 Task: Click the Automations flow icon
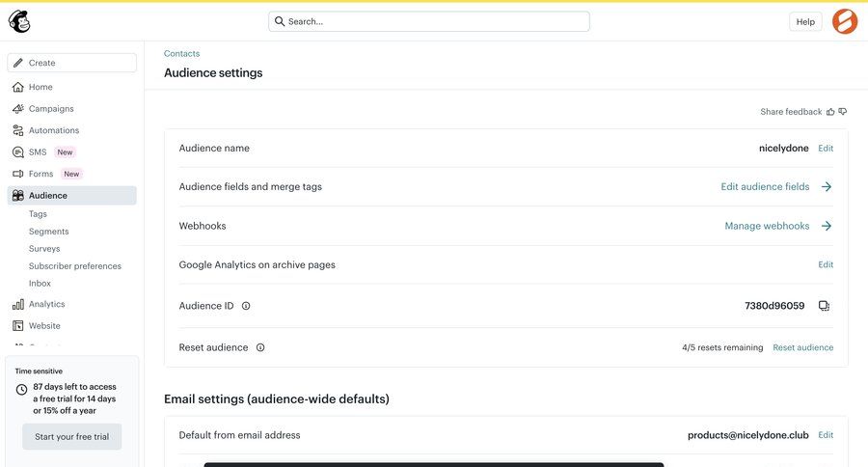point(18,130)
